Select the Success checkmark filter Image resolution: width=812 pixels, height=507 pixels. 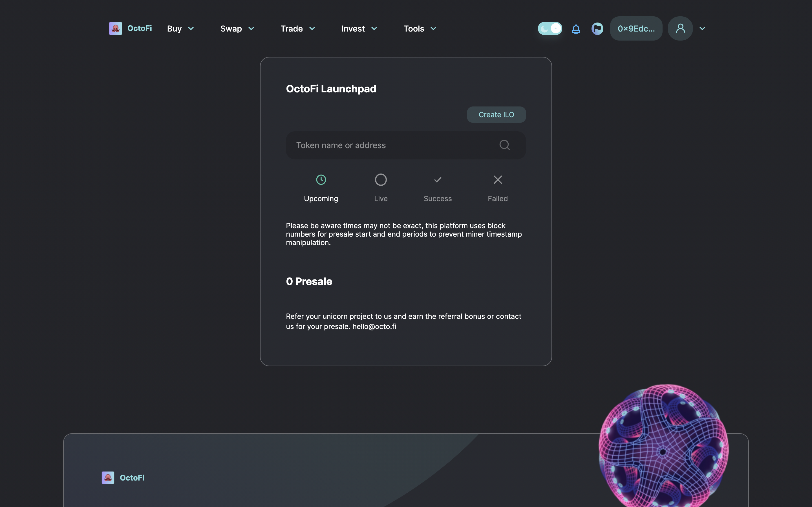pyautogui.click(x=438, y=180)
